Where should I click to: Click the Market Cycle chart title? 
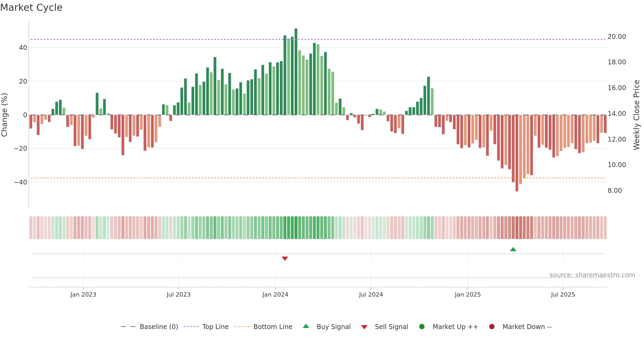point(31,8)
